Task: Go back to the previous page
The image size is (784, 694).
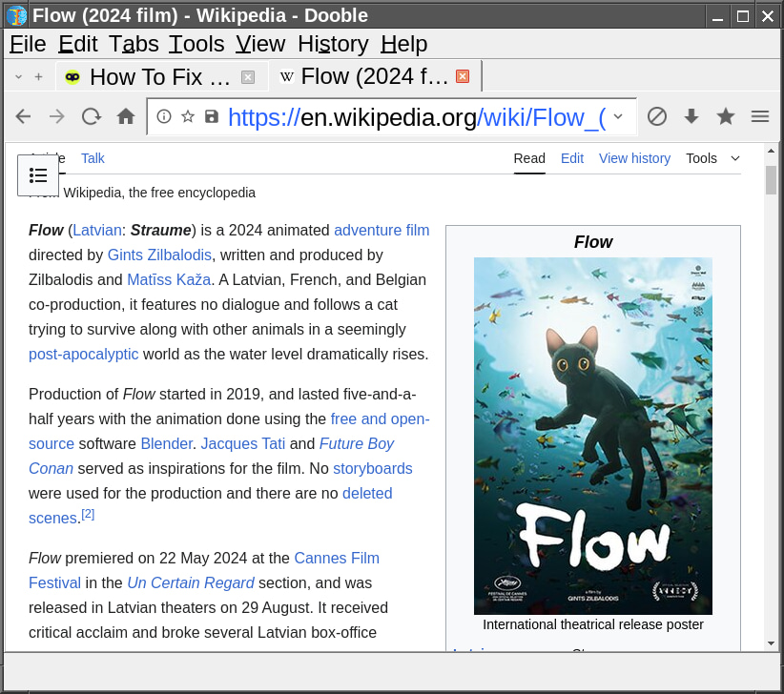Action: click(x=24, y=116)
